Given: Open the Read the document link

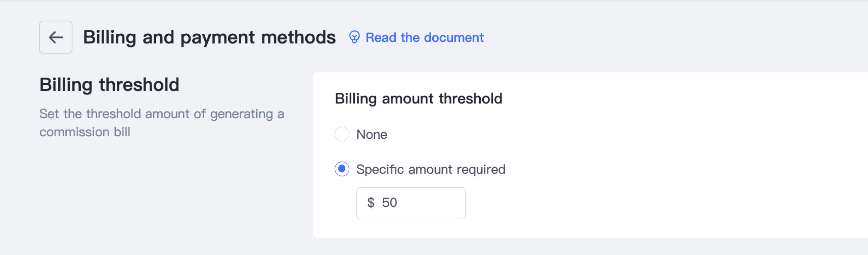Looking at the screenshot, I should (424, 37).
